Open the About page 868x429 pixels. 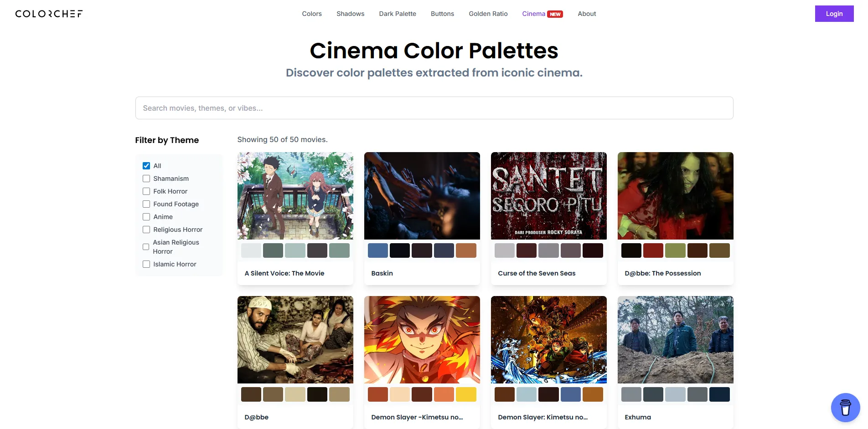pyautogui.click(x=587, y=14)
